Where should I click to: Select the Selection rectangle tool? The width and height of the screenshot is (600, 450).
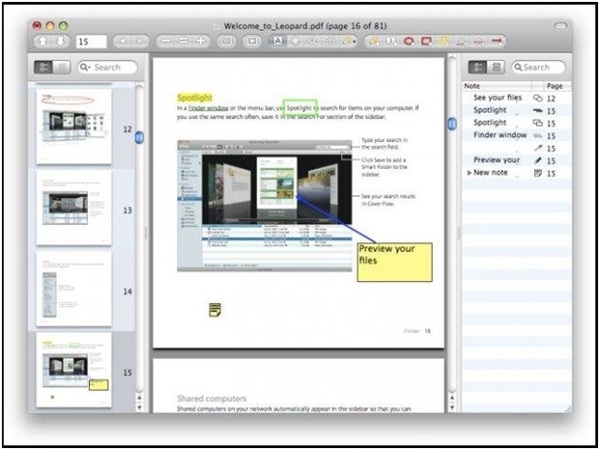pyautogui.click(x=330, y=41)
